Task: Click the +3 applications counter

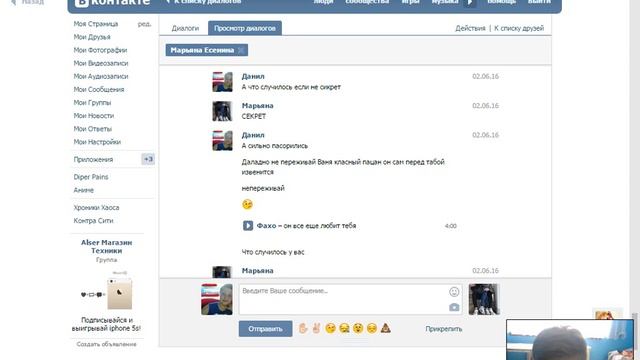Action: [148, 159]
